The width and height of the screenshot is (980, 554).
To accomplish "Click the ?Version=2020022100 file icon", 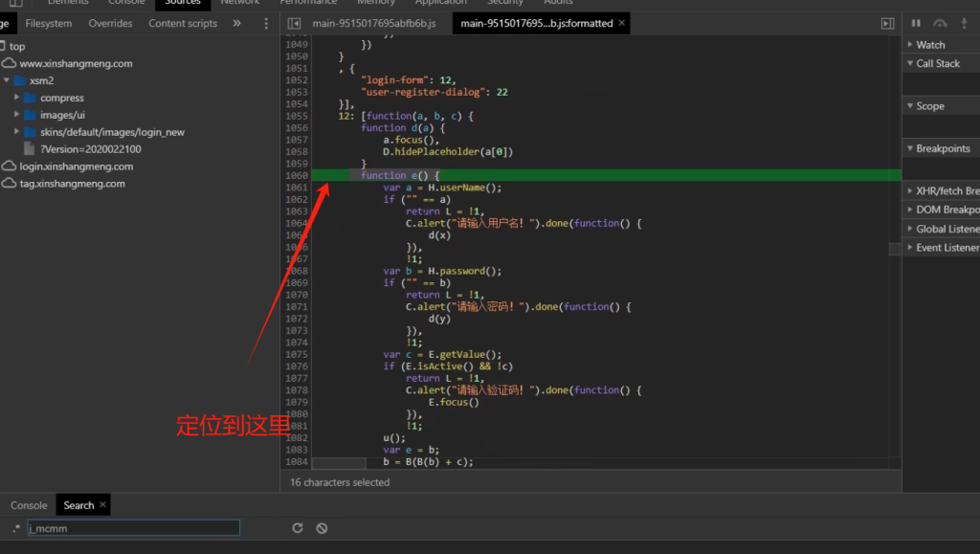I will coord(29,148).
